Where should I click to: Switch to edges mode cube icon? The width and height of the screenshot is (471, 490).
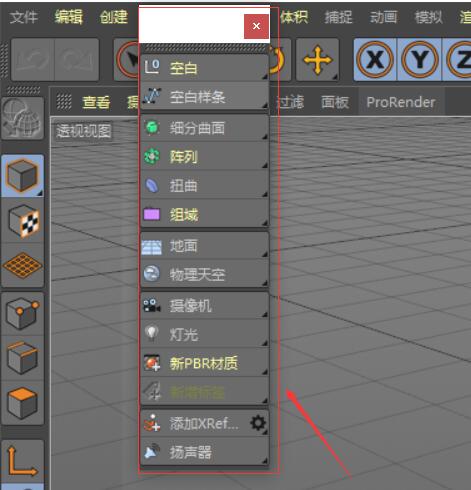click(x=22, y=358)
